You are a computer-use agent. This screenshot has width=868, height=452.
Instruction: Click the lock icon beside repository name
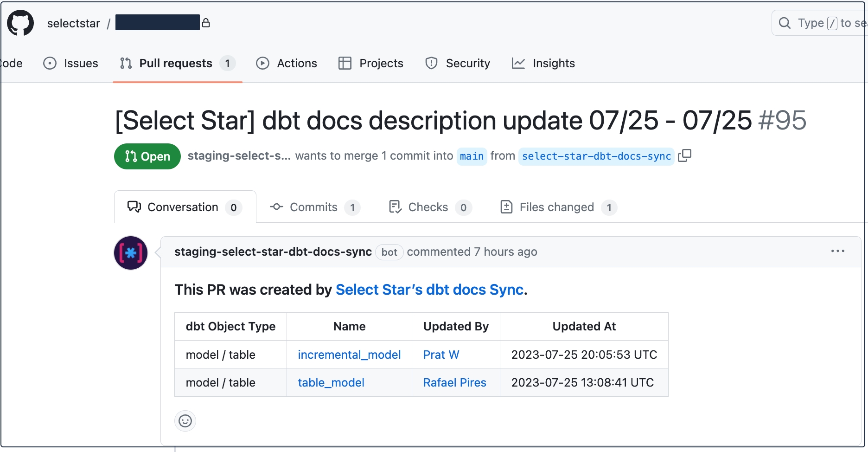(206, 23)
